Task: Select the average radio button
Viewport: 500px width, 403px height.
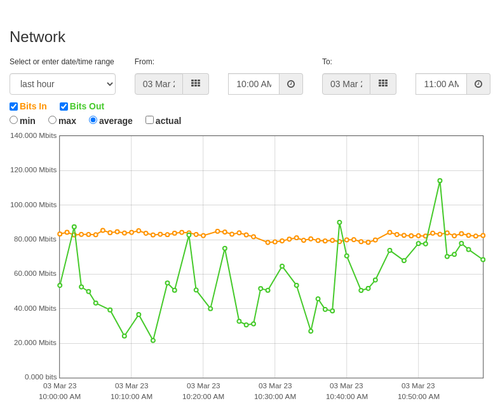Action: pyautogui.click(x=93, y=120)
